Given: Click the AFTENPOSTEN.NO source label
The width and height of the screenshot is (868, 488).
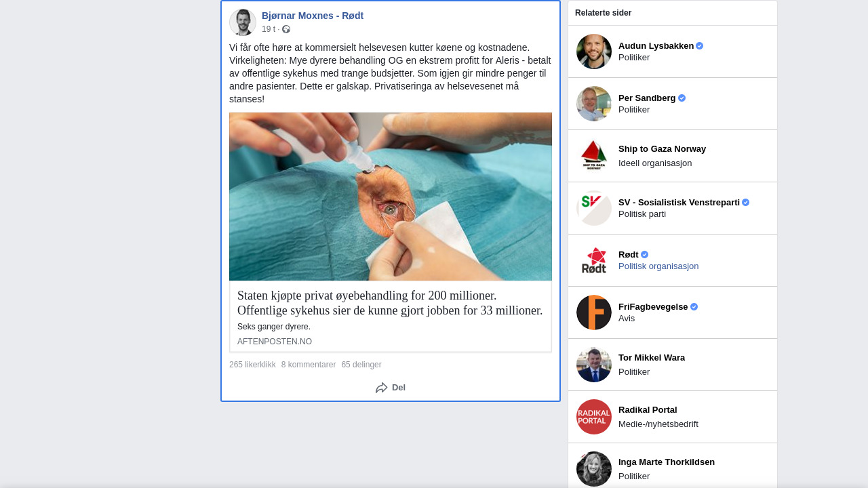Looking at the screenshot, I should point(275,342).
